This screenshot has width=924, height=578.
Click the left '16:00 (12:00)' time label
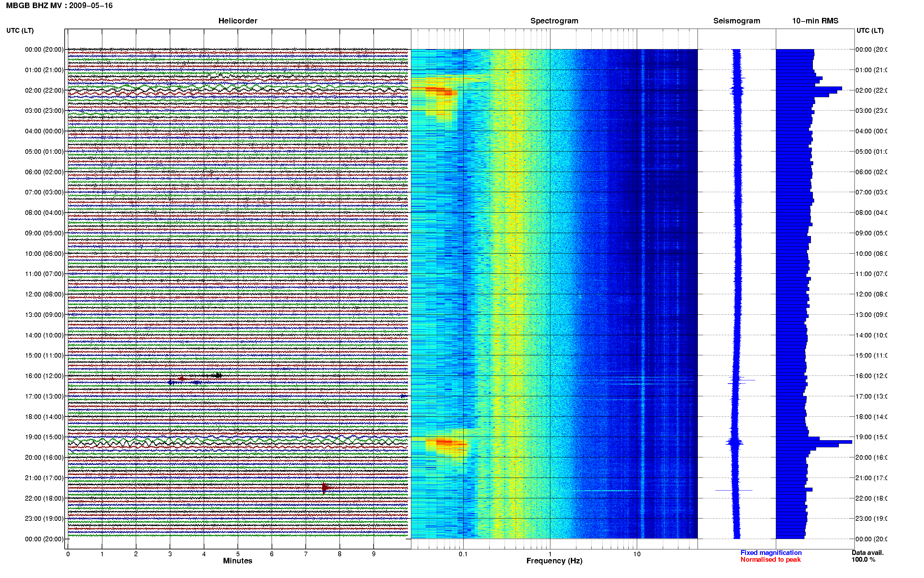point(44,376)
